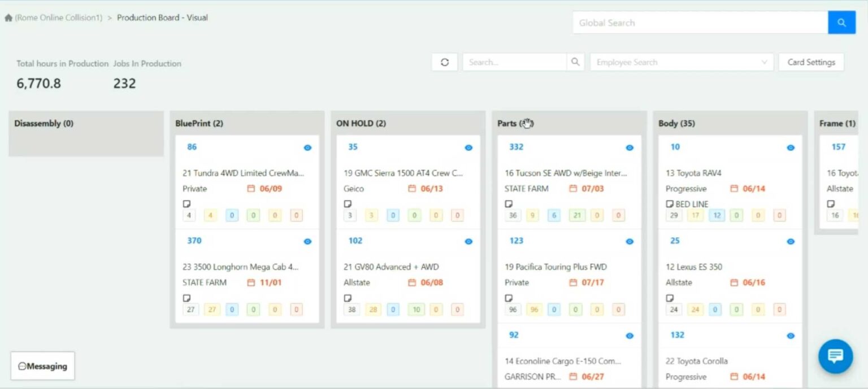
Task: Click calendar icon beside 06/13 date
Action: tap(412, 189)
